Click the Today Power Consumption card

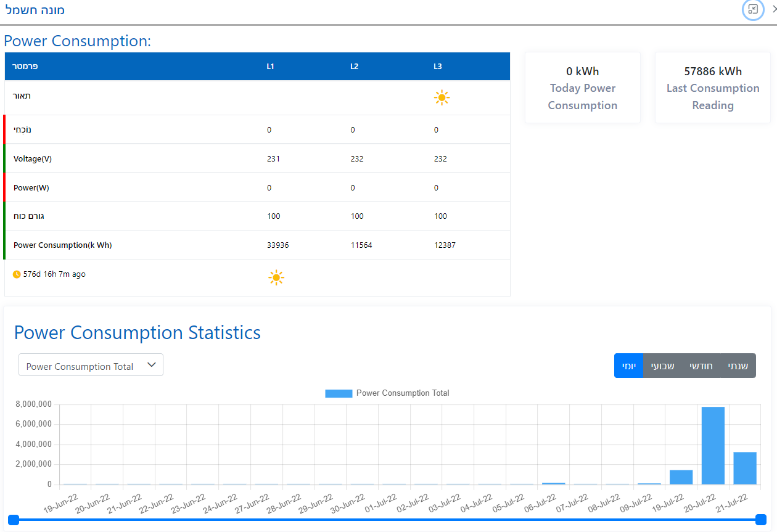[582, 88]
